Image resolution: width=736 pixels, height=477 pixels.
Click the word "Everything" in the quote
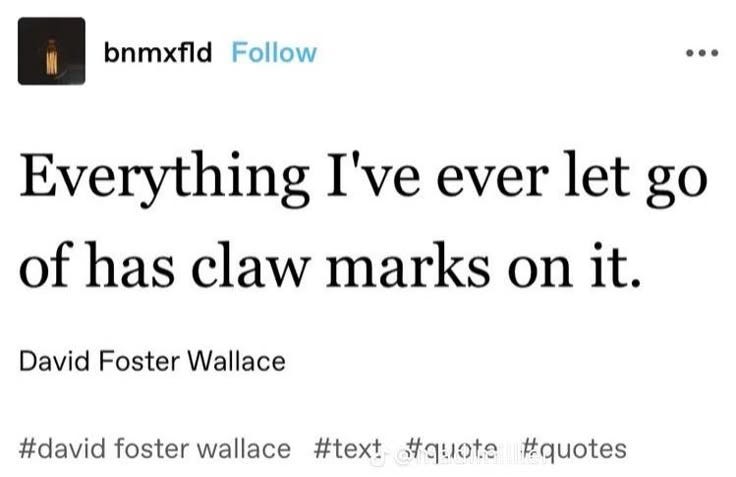point(164,178)
